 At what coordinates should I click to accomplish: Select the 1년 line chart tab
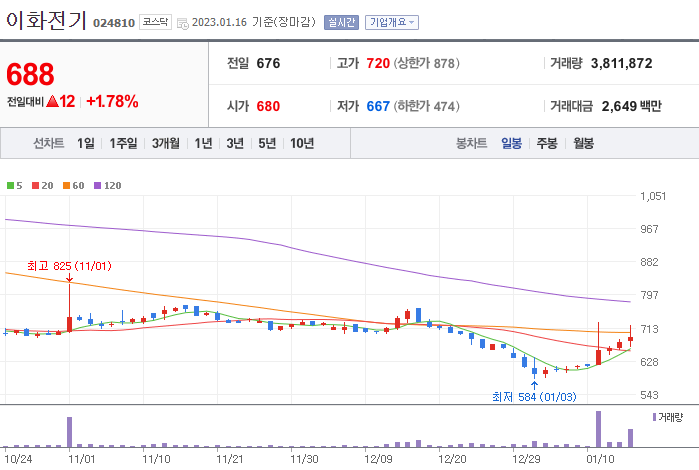click(x=203, y=143)
